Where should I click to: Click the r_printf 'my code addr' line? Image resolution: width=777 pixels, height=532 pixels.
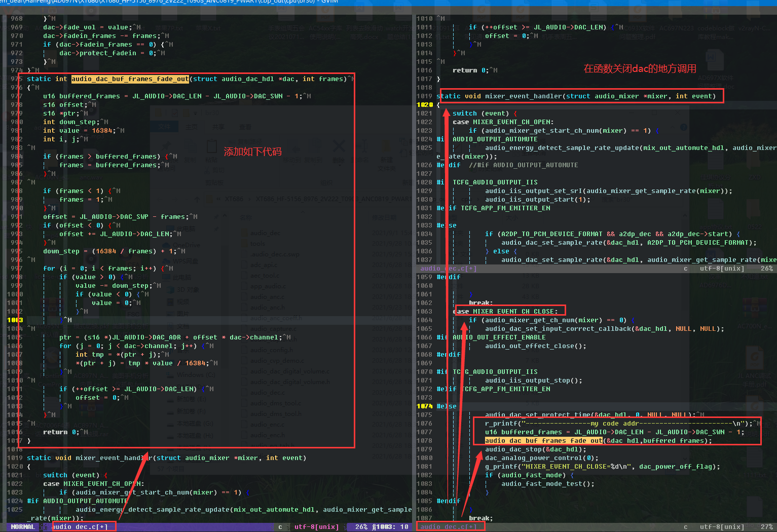[619, 424]
